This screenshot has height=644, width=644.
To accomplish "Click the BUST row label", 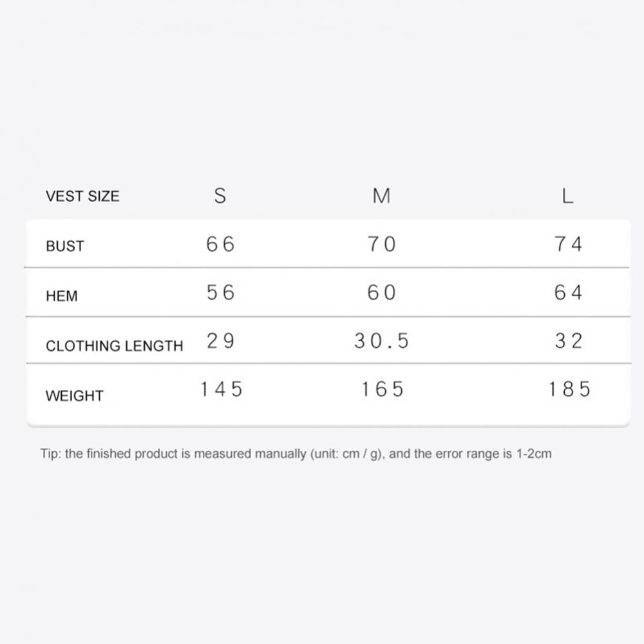I will pyautogui.click(x=65, y=246).
